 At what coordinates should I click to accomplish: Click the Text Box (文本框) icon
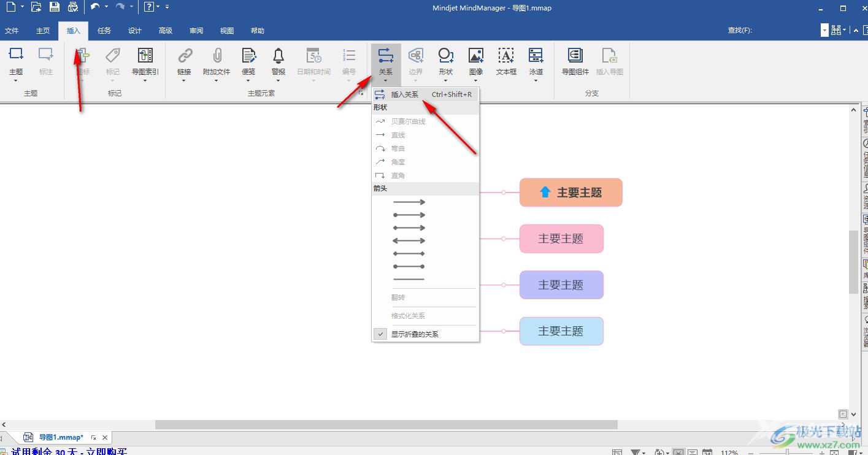[506, 56]
